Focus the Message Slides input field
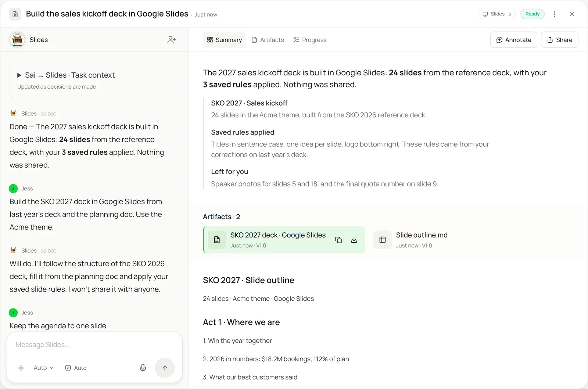 94,345
